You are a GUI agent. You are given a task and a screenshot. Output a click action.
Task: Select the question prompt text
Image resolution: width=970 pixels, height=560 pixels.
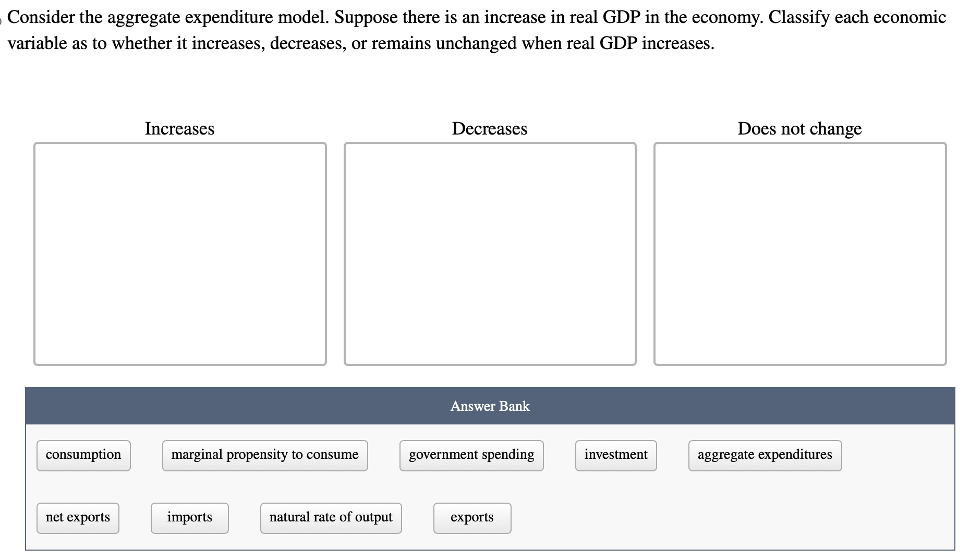[x=480, y=30]
